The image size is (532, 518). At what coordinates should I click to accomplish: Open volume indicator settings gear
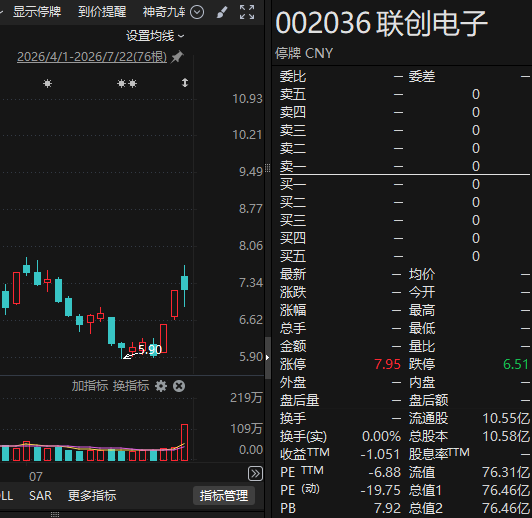pos(161,386)
